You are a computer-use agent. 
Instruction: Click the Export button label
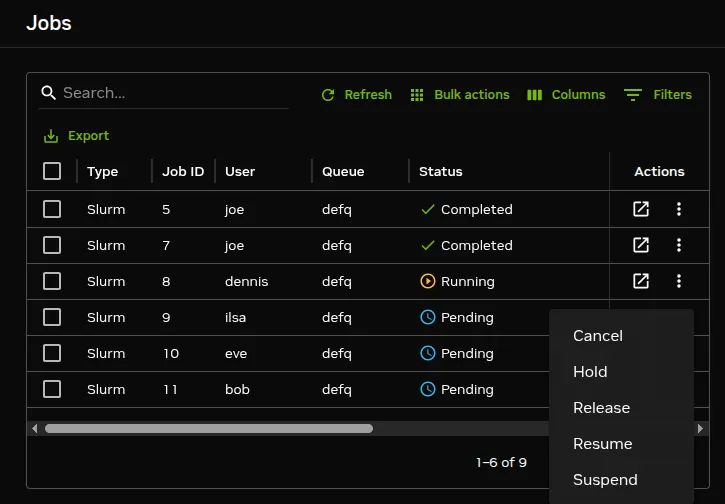tap(88, 136)
